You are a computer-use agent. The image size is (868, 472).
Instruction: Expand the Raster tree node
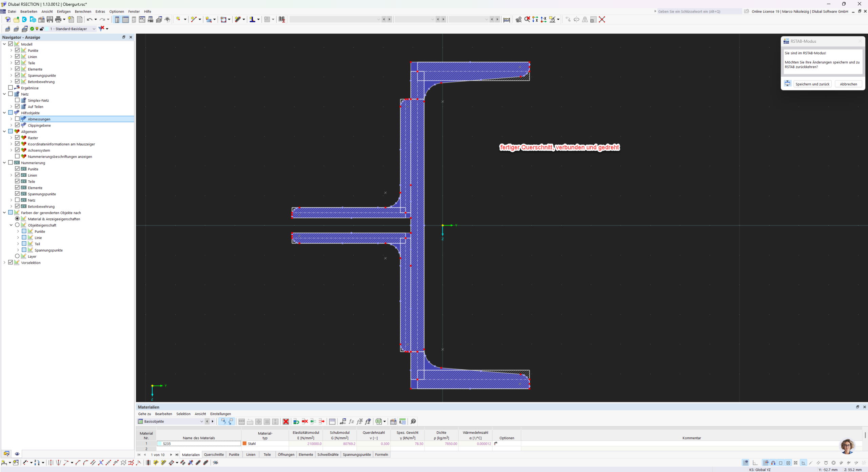point(11,138)
